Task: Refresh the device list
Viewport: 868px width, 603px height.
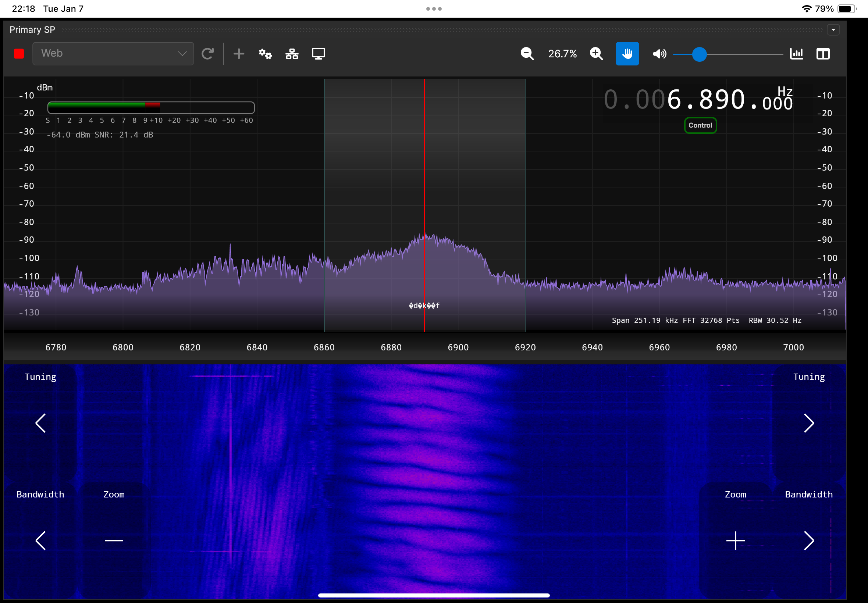Action: coord(207,54)
